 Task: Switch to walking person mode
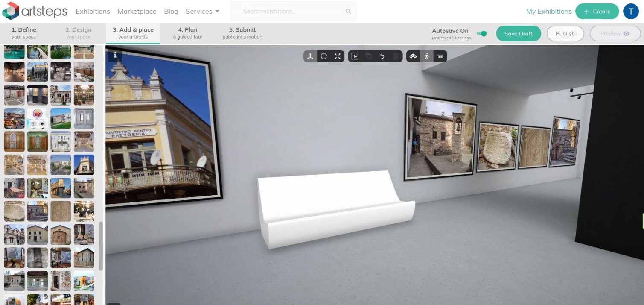426,56
